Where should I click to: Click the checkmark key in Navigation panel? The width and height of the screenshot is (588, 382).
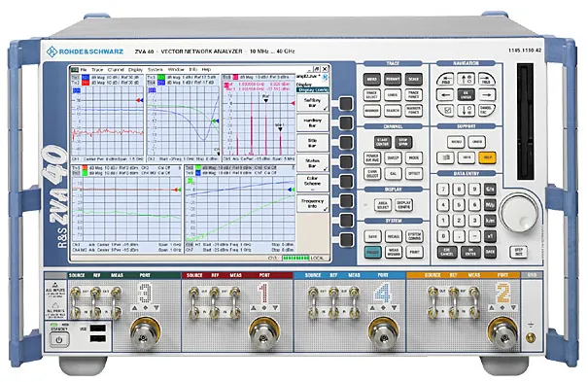445,110
